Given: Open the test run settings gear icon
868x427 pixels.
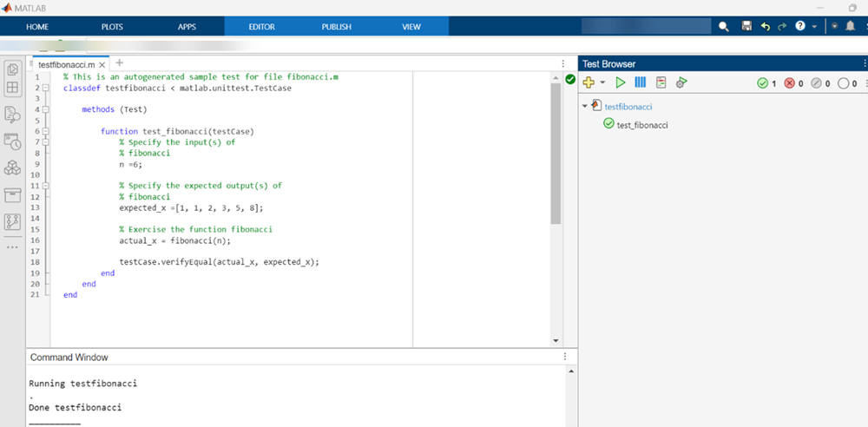Looking at the screenshot, I should point(681,82).
